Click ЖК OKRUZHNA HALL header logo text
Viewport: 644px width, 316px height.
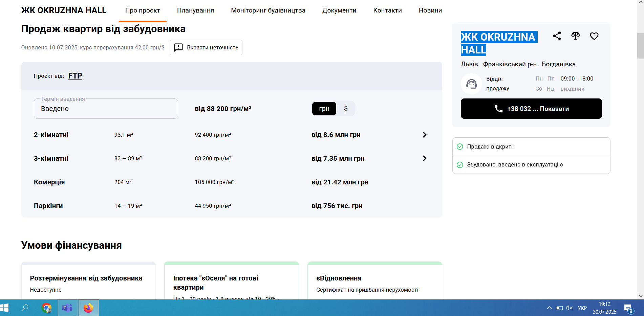pos(64,10)
